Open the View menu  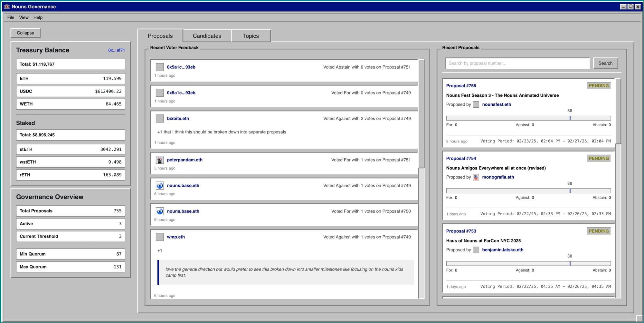[x=24, y=17]
